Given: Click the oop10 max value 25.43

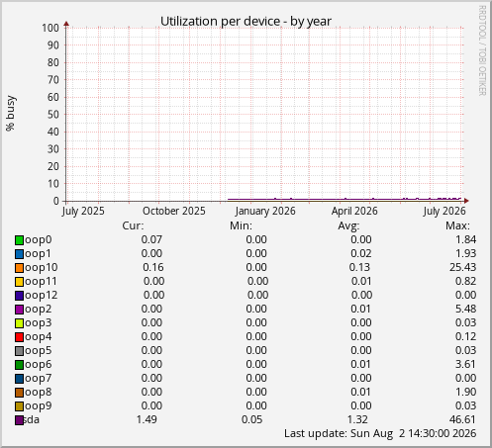Looking at the screenshot, I should [462, 267].
